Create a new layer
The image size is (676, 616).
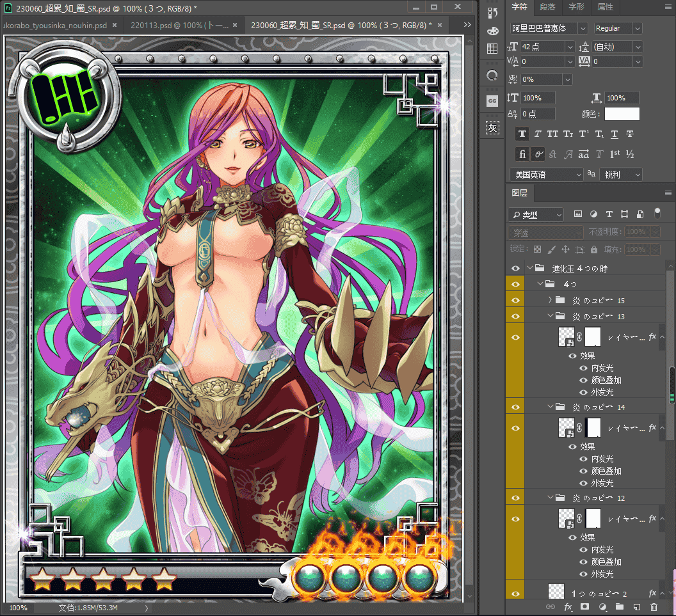coord(637,607)
